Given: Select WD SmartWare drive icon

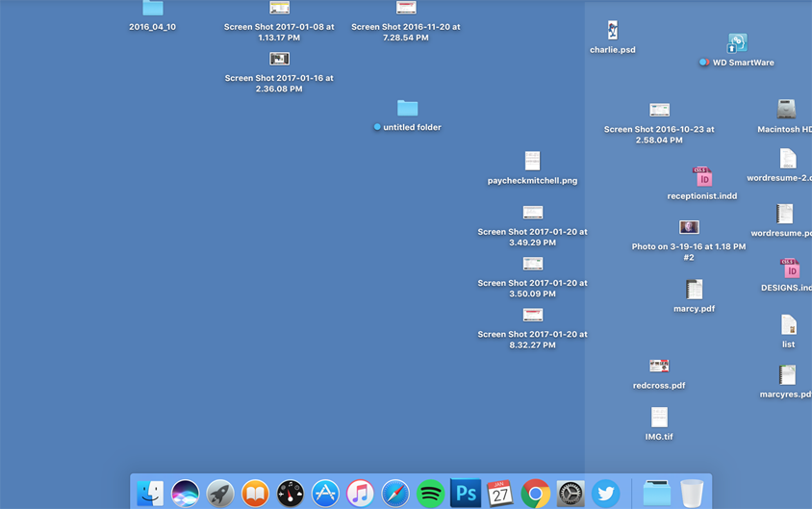Looking at the screenshot, I should point(737,43).
